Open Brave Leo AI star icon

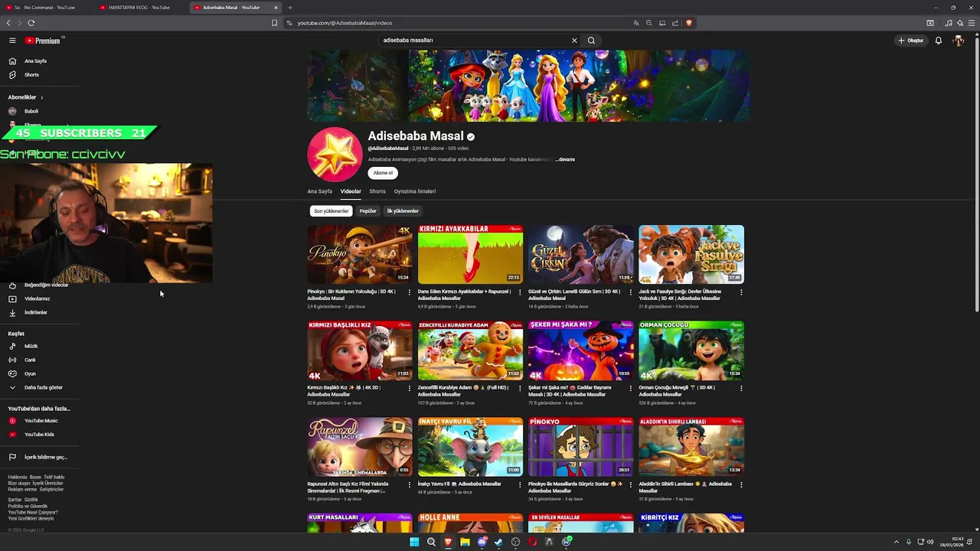coord(960,23)
